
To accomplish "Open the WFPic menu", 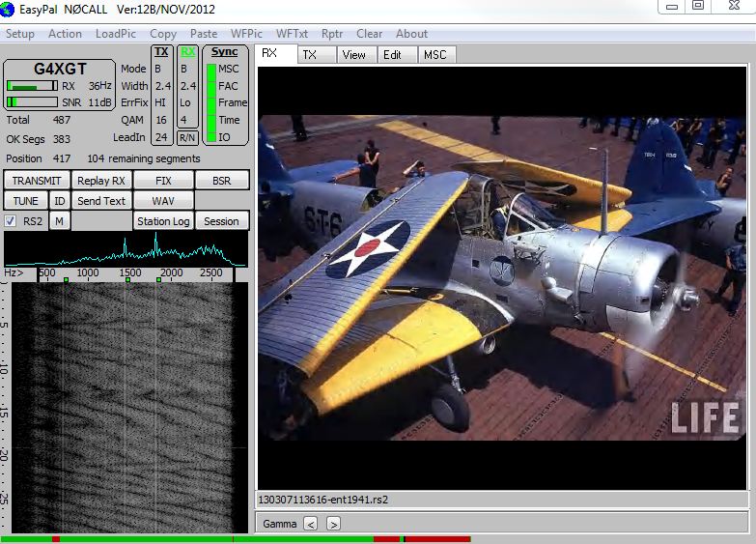I will click(246, 34).
